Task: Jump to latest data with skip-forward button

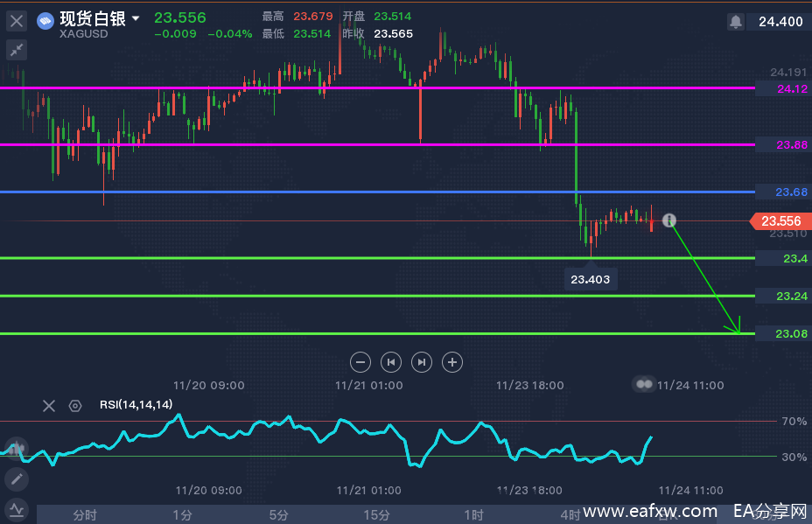Action: [x=422, y=361]
